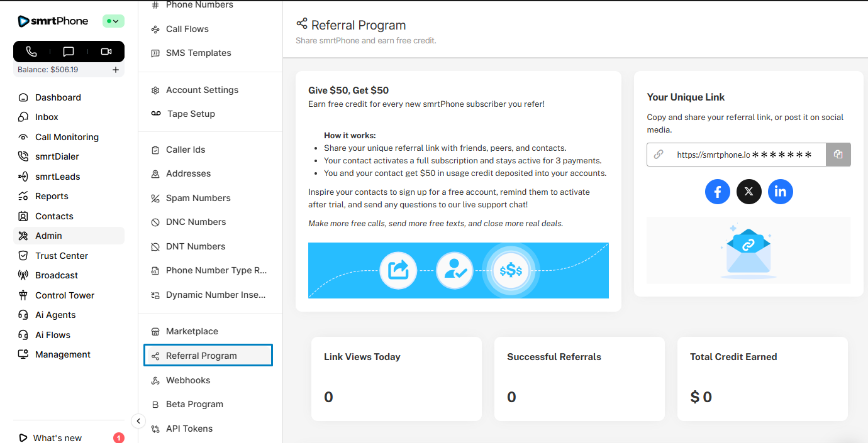Click the What's new link
The image size is (868, 443).
point(57,438)
